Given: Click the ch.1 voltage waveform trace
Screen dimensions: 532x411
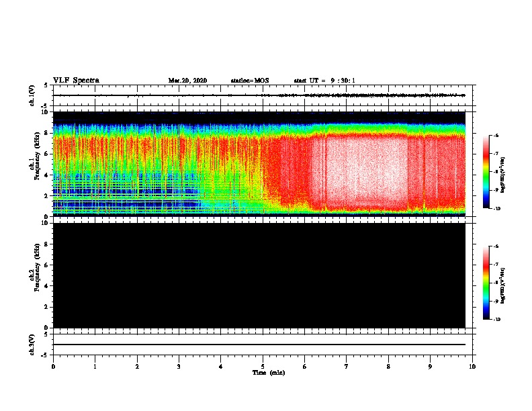Looking at the screenshot, I should pos(259,95).
